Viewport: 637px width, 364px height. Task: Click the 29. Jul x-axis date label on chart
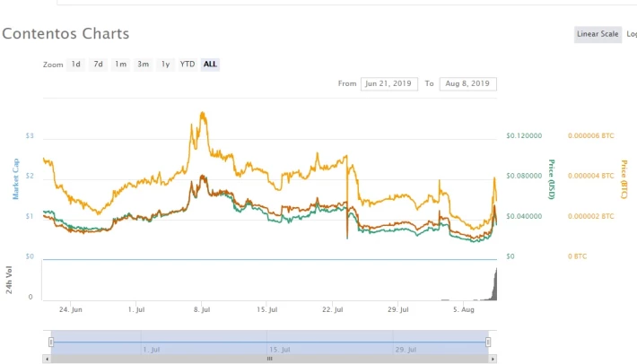coord(398,309)
